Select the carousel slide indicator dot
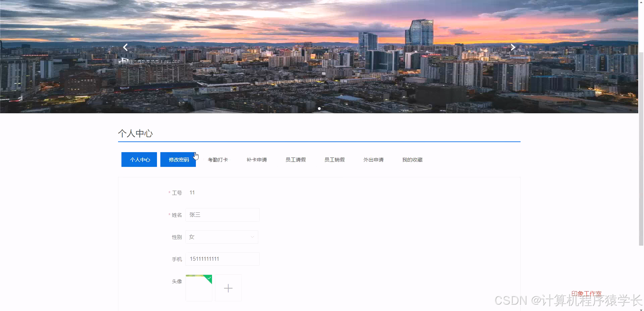644x311 pixels. (319, 109)
